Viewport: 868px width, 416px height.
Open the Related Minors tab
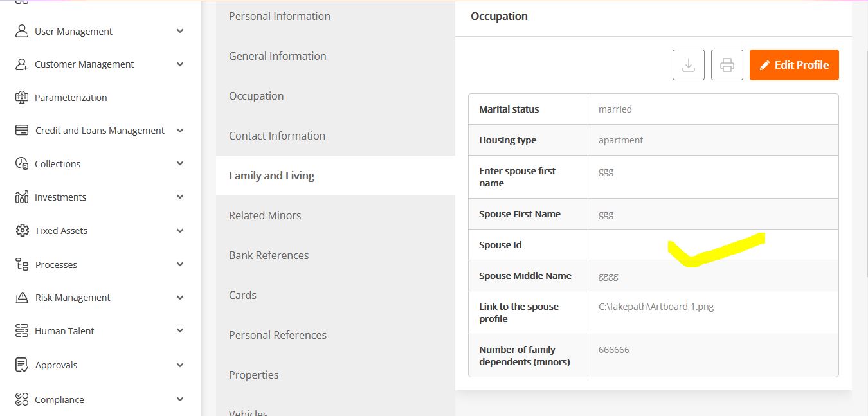click(x=265, y=215)
